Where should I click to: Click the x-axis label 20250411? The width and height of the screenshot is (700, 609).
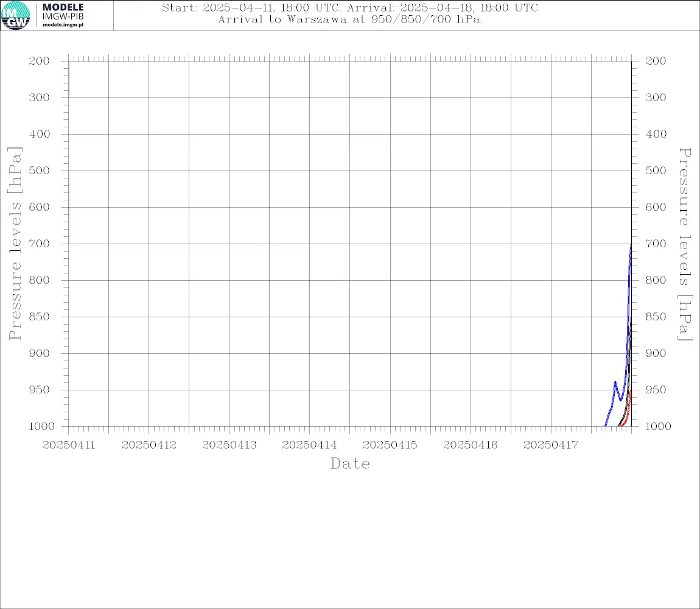(x=69, y=445)
